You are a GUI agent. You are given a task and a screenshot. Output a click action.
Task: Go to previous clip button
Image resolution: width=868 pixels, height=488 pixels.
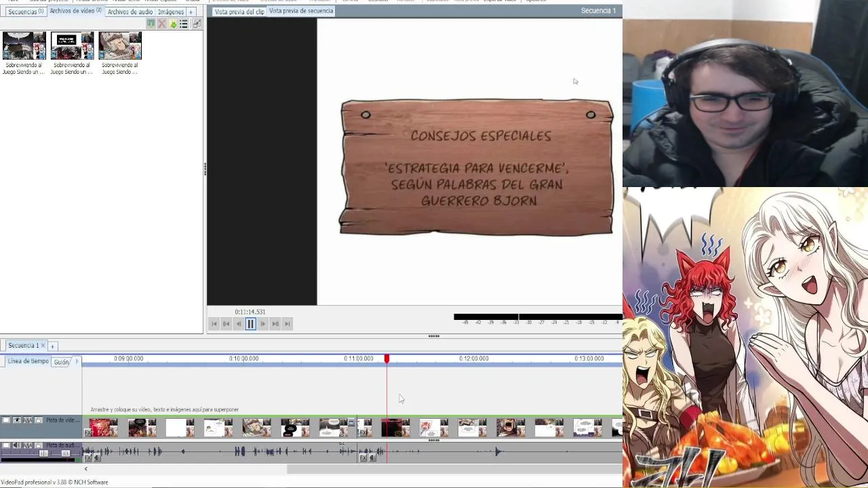click(226, 324)
